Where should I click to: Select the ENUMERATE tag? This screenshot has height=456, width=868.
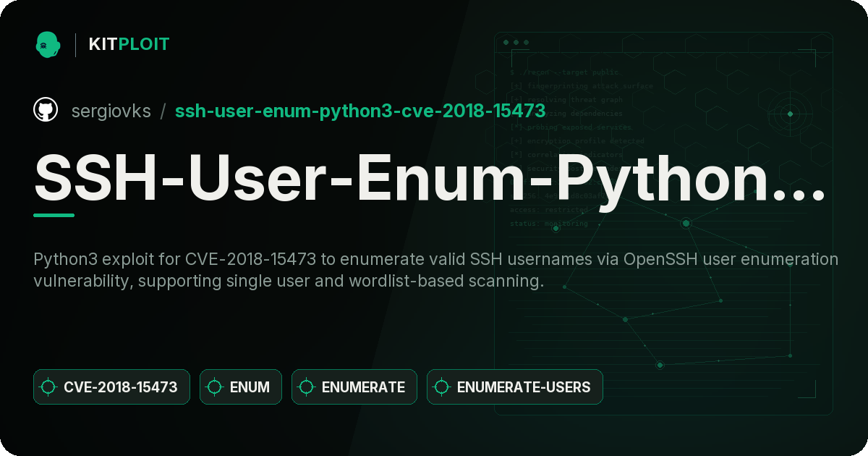pyautogui.click(x=354, y=387)
